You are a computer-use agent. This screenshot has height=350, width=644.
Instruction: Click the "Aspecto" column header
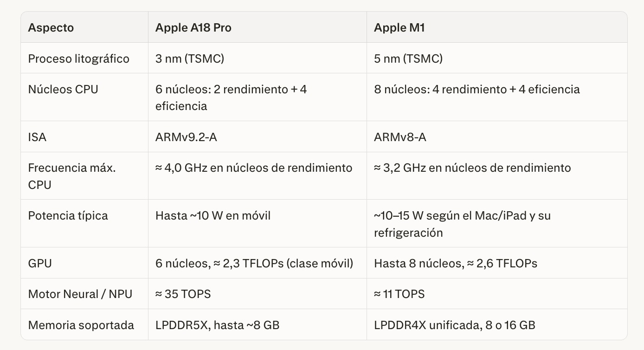[51, 27]
